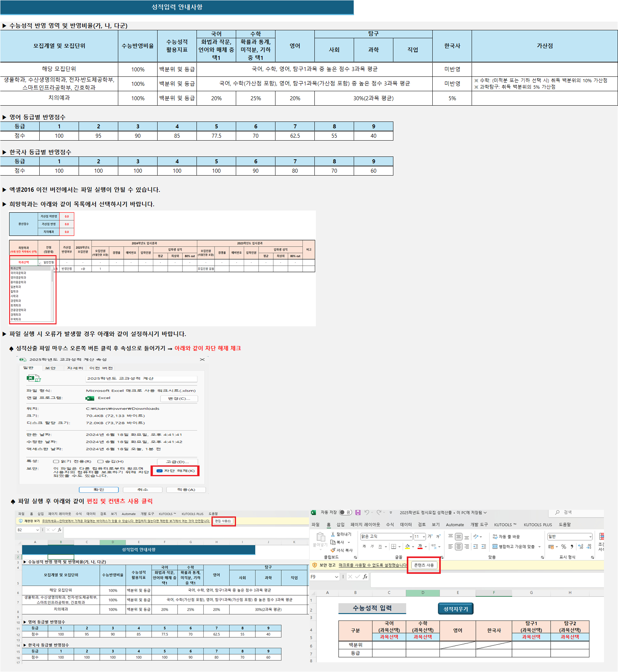The image size is (618, 672).
Task: Switch to the 보안 tab in properties dialog
Action: pyautogui.click(x=50, y=368)
